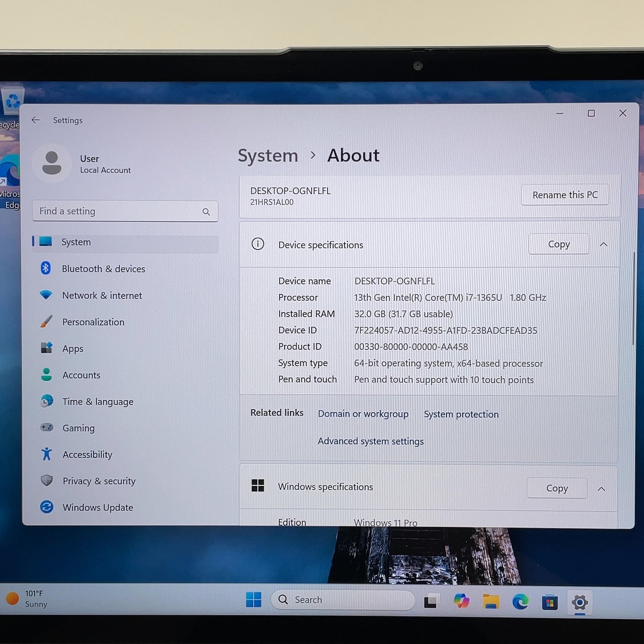The image size is (644, 644).
Task: Click the search magnifier in Find a setting
Action: (206, 212)
